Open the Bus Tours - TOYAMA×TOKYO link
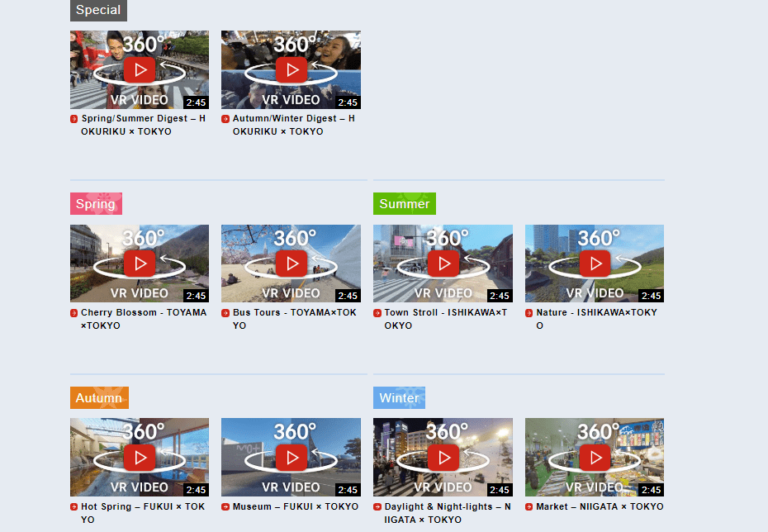This screenshot has height=532, width=768. click(294, 319)
